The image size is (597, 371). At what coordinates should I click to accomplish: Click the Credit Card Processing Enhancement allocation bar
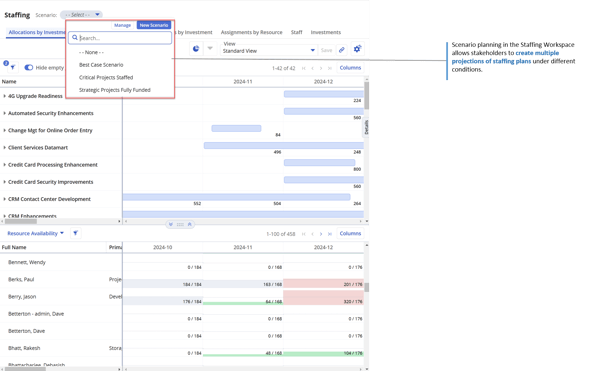point(319,163)
